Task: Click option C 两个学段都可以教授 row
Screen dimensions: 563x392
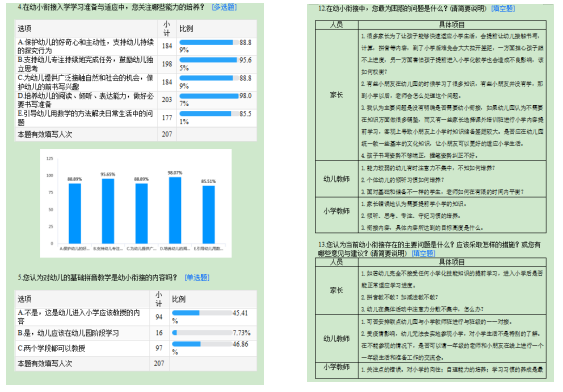Action: [136, 348]
